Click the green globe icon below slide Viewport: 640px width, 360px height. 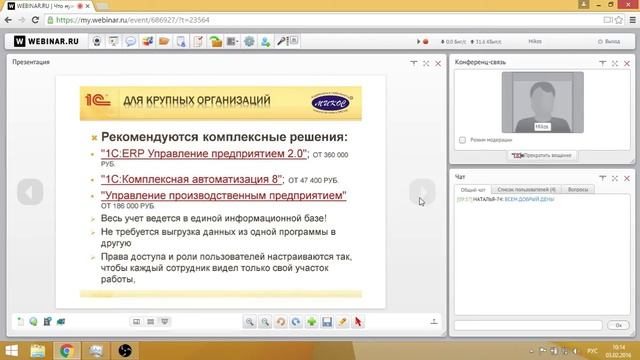tap(33, 322)
